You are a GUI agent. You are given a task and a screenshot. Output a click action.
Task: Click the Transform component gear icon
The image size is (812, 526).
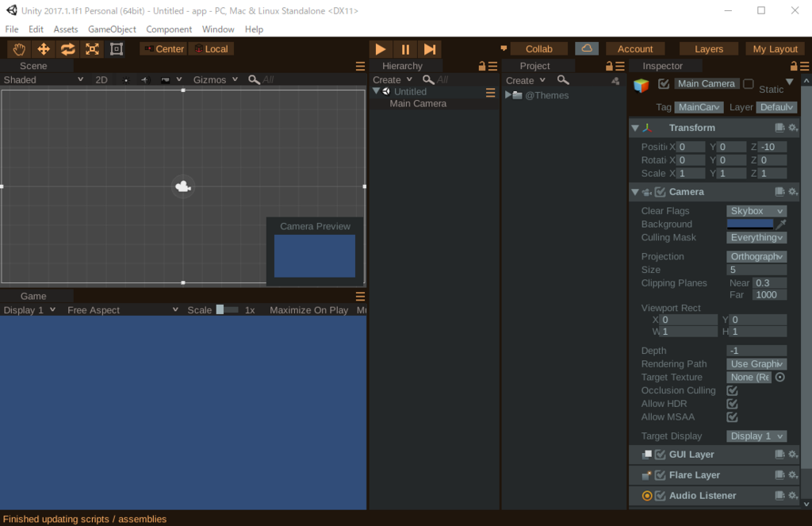(793, 128)
